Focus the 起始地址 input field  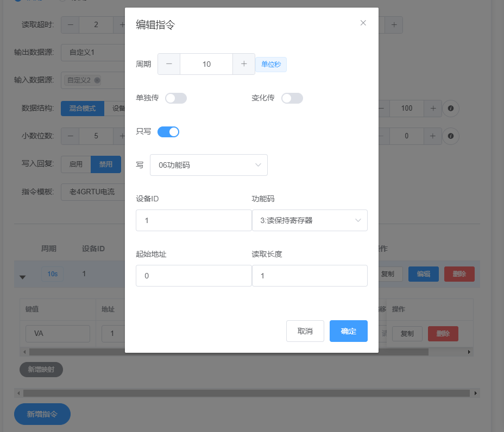tap(193, 276)
